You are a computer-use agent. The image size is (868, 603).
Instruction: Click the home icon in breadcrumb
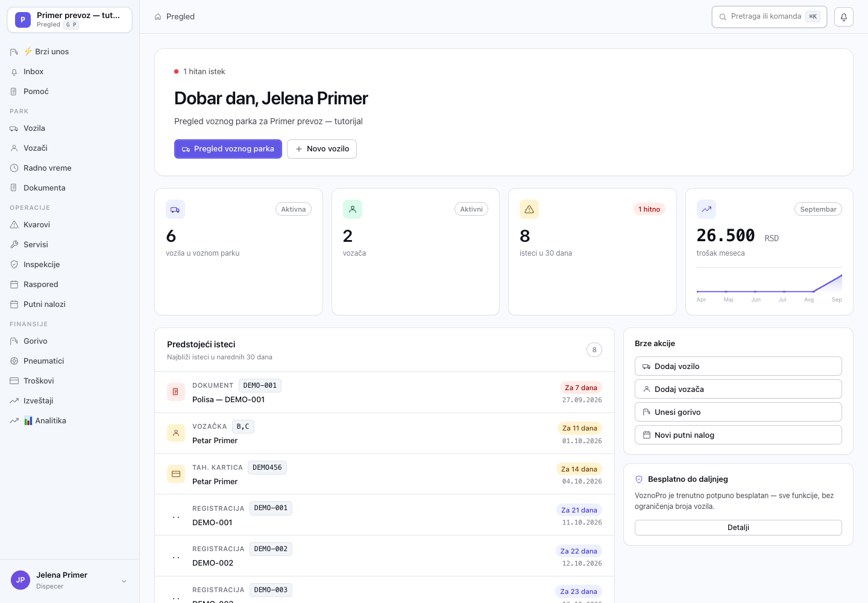point(158,17)
